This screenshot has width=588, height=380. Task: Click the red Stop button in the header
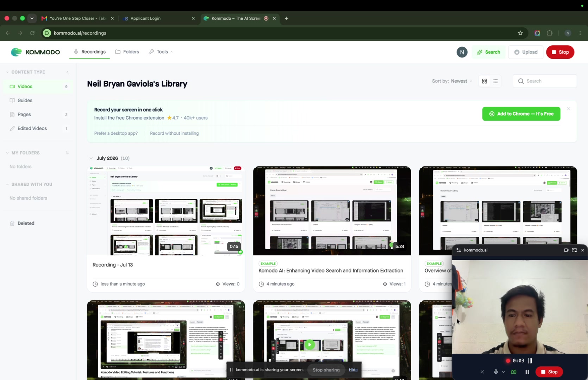pos(560,52)
